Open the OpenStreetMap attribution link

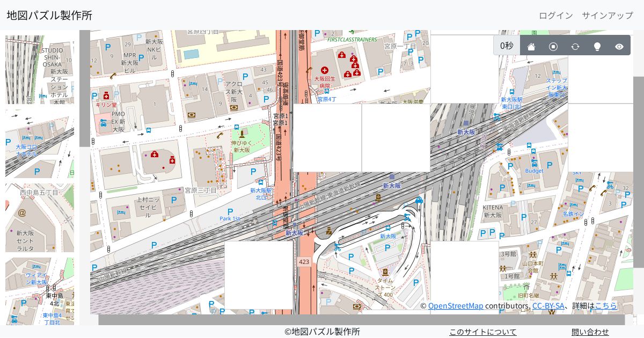[x=456, y=306]
